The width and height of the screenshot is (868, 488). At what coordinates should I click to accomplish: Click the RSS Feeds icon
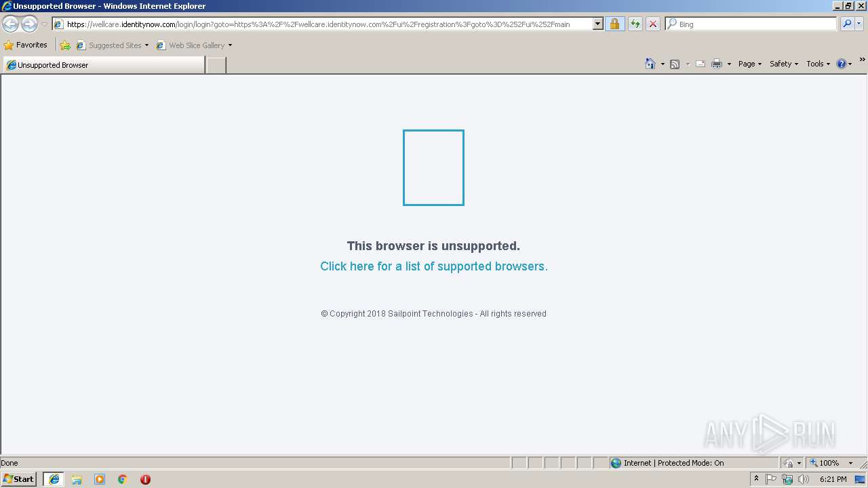675,64
